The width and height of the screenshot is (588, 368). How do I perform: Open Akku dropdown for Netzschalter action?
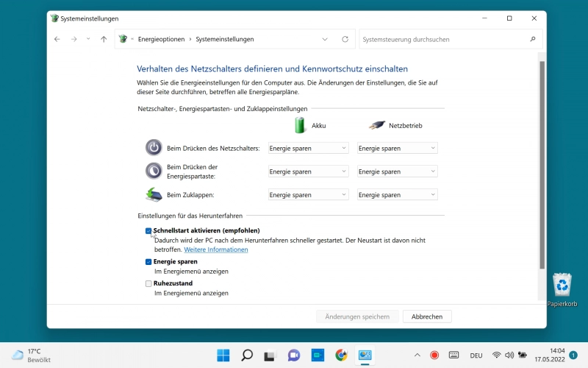click(x=308, y=149)
